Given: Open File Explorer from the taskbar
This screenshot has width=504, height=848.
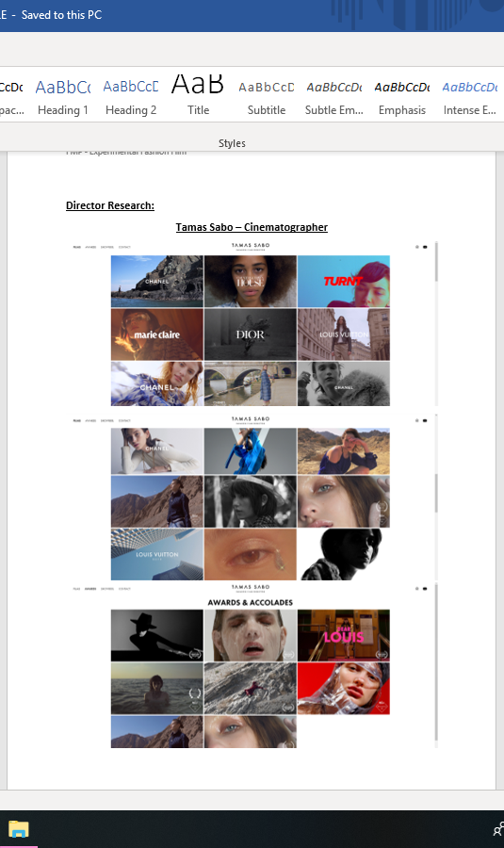Looking at the screenshot, I should [x=19, y=829].
